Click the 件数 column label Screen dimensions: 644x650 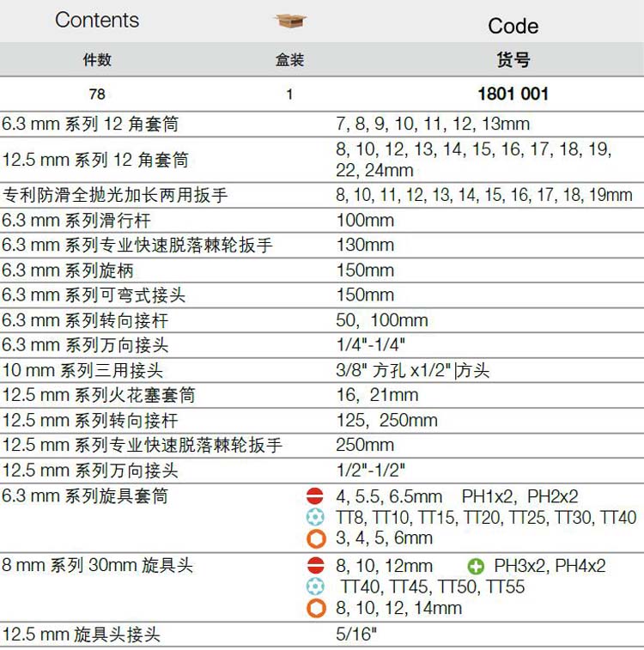(96, 60)
